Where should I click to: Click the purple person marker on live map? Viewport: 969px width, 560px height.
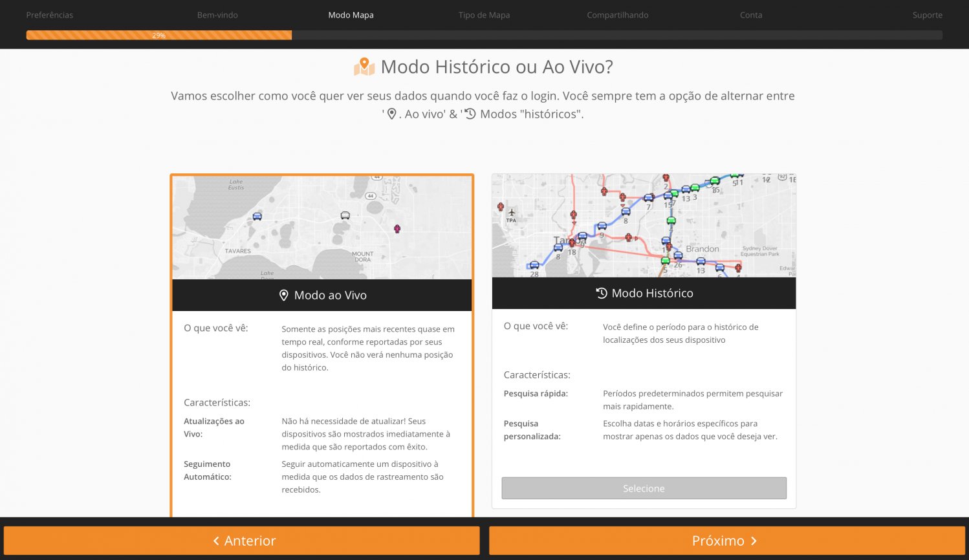pyautogui.click(x=397, y=229)
